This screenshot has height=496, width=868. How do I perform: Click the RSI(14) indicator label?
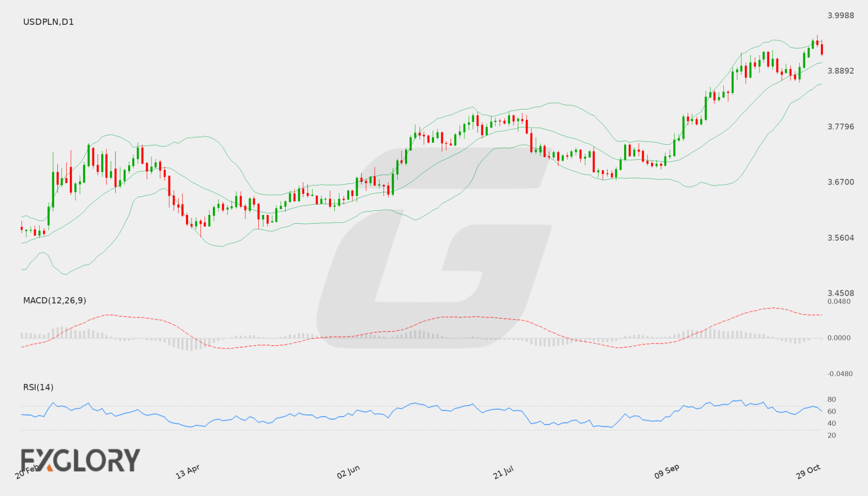(38, 387)
